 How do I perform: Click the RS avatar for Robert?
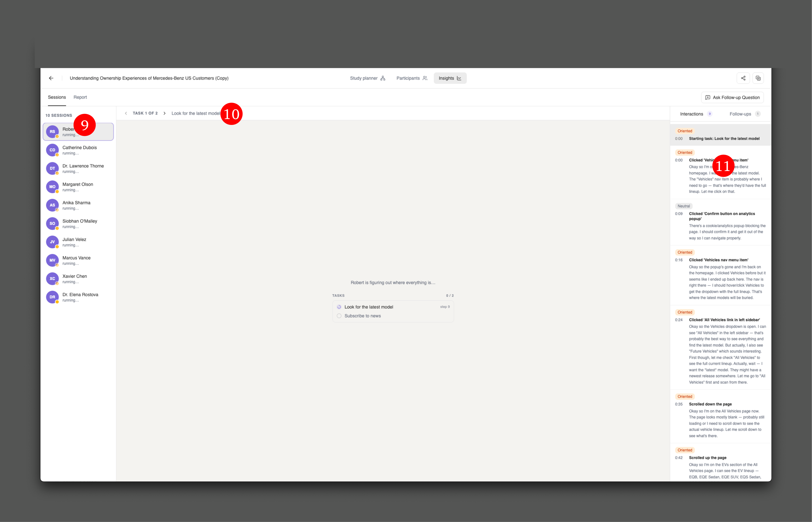(53, 132)
